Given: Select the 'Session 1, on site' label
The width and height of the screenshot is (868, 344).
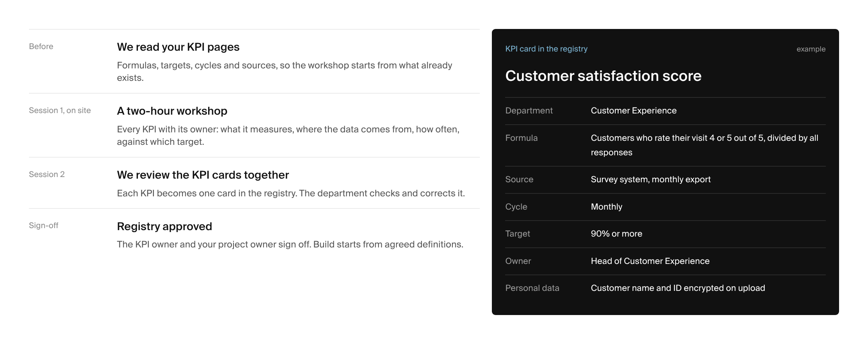Looking at the screenshot, I should [x=60, y=110].
